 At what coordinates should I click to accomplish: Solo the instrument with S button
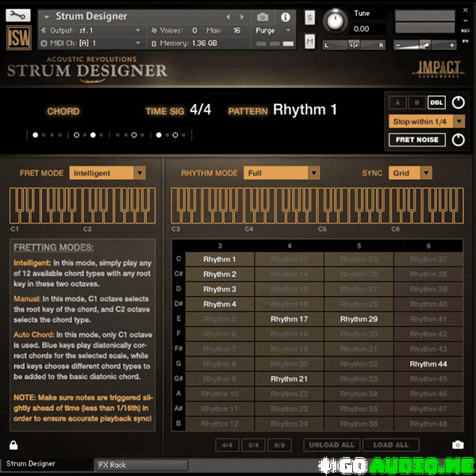click(309, 17)
